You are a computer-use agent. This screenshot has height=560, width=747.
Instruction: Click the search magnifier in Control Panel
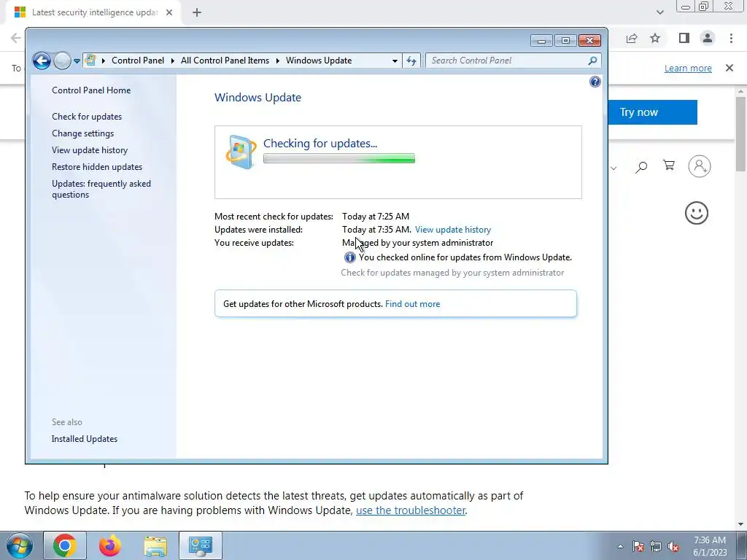[592, 61]
